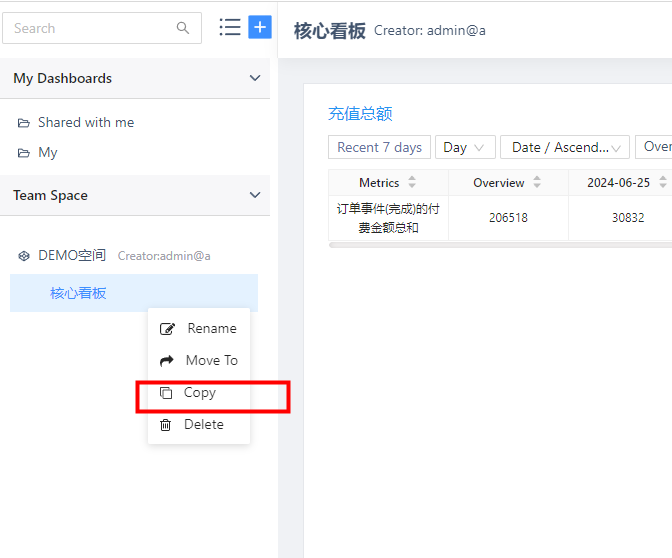Choose Move To in context menu
Image resolution: width=672 pixels, height=558 pixels.
coord(211,361)
